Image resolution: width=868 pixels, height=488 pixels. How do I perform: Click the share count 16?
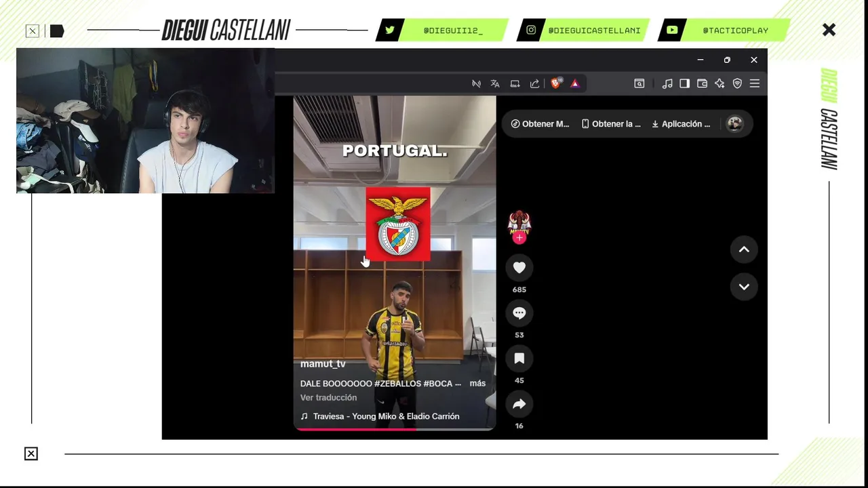[519, 426]
